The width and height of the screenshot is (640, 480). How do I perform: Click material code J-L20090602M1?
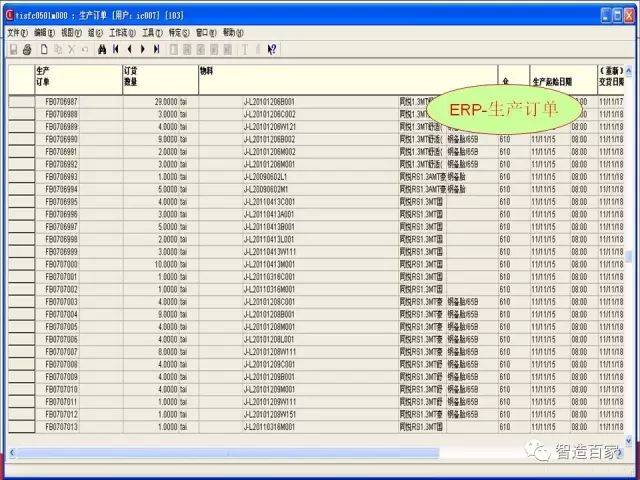click(x=266, y=189)
